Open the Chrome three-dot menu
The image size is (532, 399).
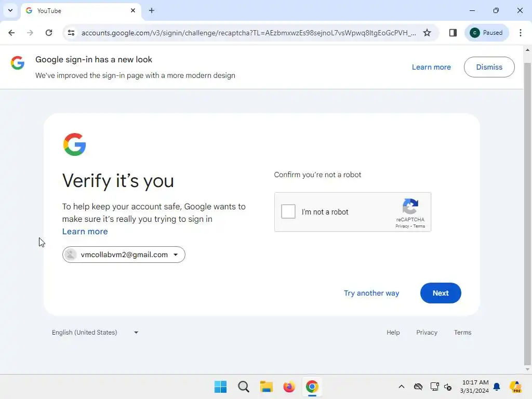[x=520, y=33]
